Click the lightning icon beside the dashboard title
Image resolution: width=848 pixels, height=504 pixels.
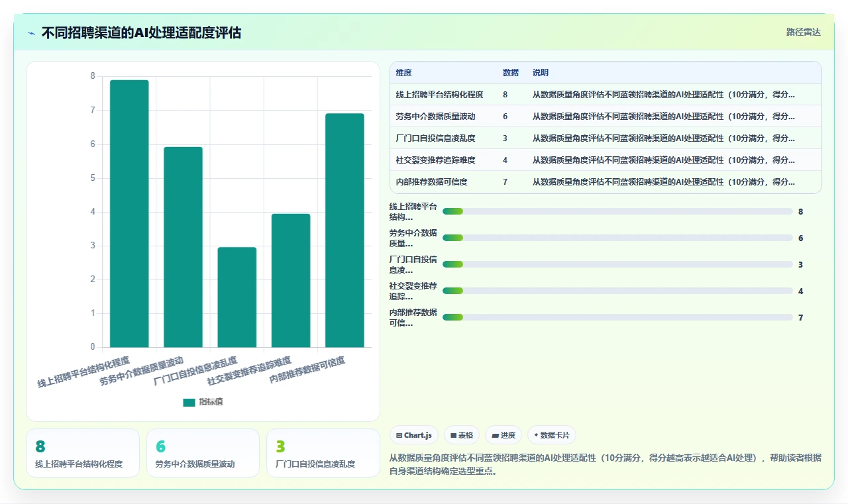coord(31,33)
